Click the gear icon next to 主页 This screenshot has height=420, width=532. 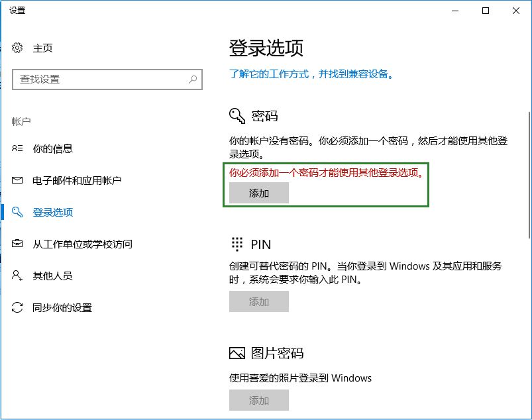[17, 48]
